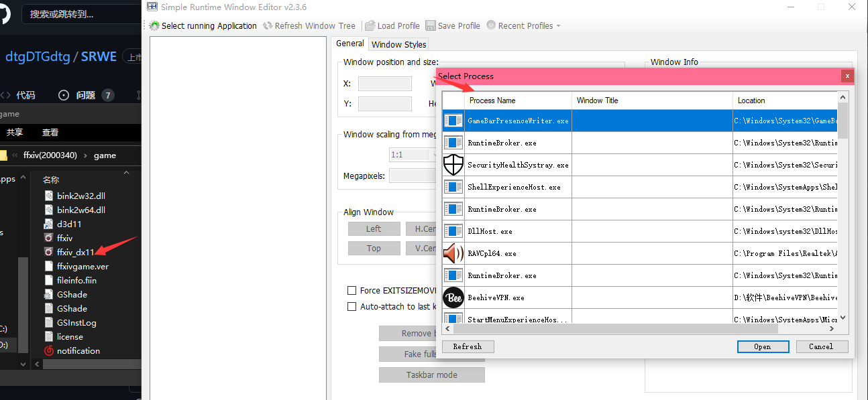Click the BeehiveVPN.exe Bee icon
Image resolution: width=868 pixels, height=400 pixels.
coord(453,297)
